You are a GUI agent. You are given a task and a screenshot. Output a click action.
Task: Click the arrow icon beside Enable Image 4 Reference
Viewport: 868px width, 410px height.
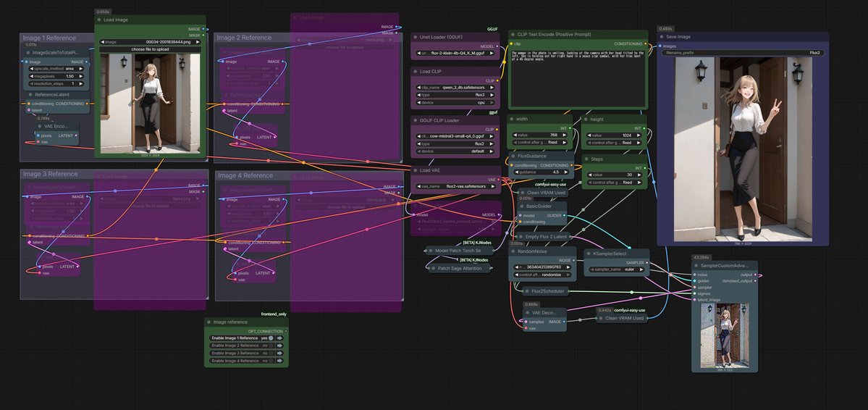(279, 361)
